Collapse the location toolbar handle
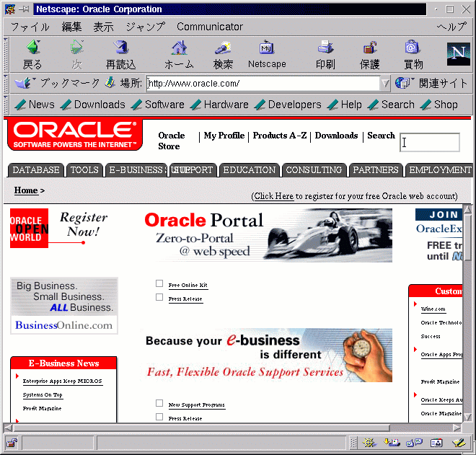 click(6, 83)
